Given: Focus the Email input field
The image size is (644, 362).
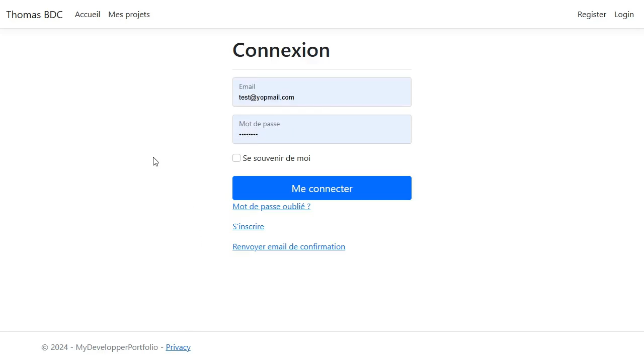Looking at the screenshot, I should pyautogui.click(x=322, y=97).
